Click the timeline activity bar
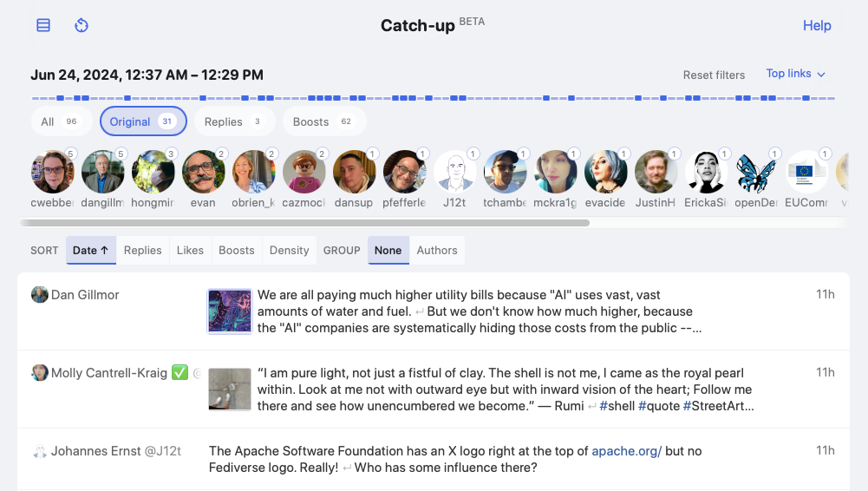The image size is (868, 491). pos(434,98)
